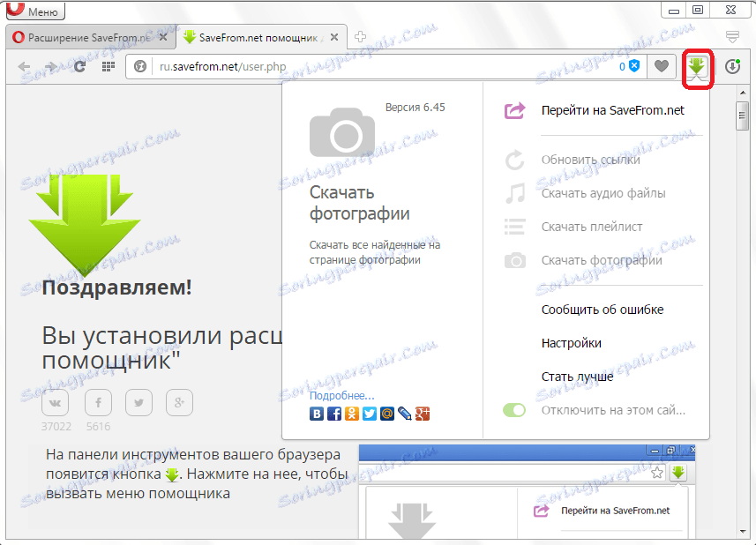Select the Odnoklassniki share icon
756x545 pixels.
351,412
